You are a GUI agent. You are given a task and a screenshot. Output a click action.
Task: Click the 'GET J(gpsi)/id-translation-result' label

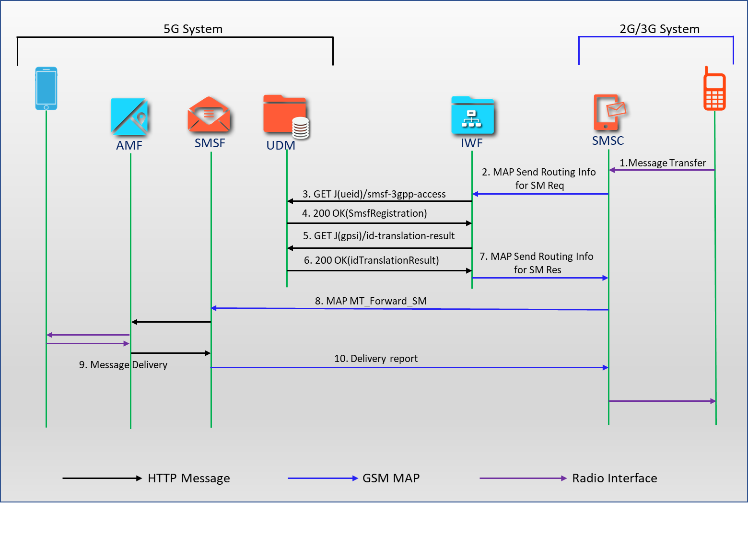point(379,236)
